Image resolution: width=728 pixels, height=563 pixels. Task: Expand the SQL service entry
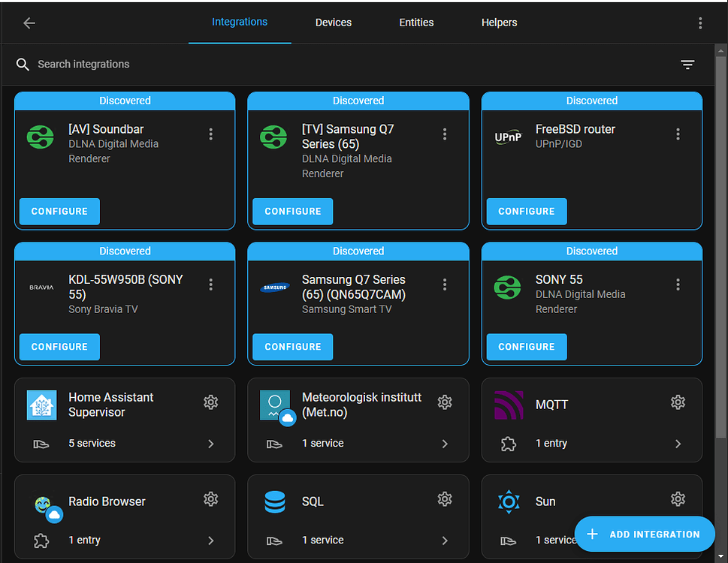click(445, 540)
